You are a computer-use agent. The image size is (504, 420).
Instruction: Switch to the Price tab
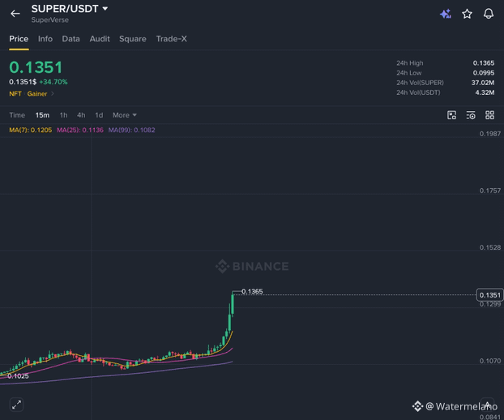coord(19,39)
